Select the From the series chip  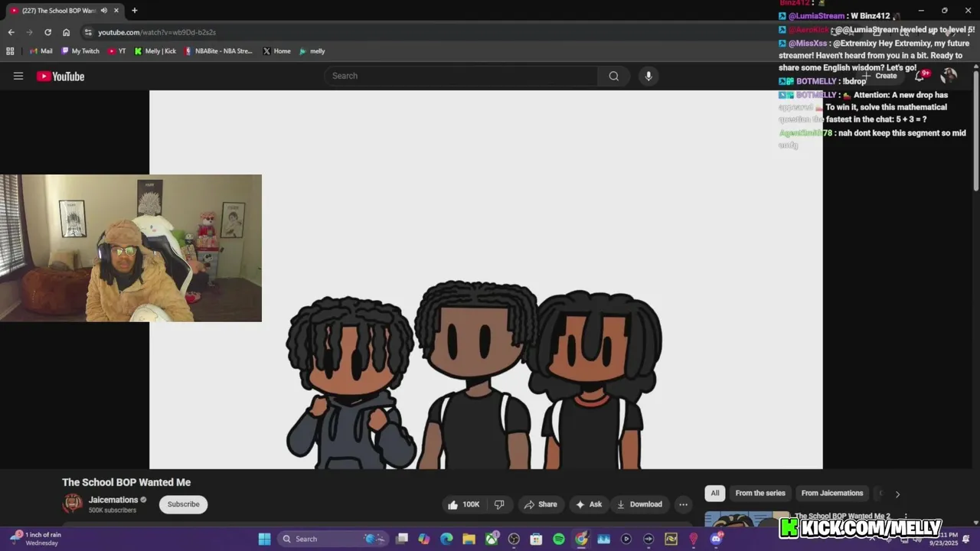click(760, 494)
